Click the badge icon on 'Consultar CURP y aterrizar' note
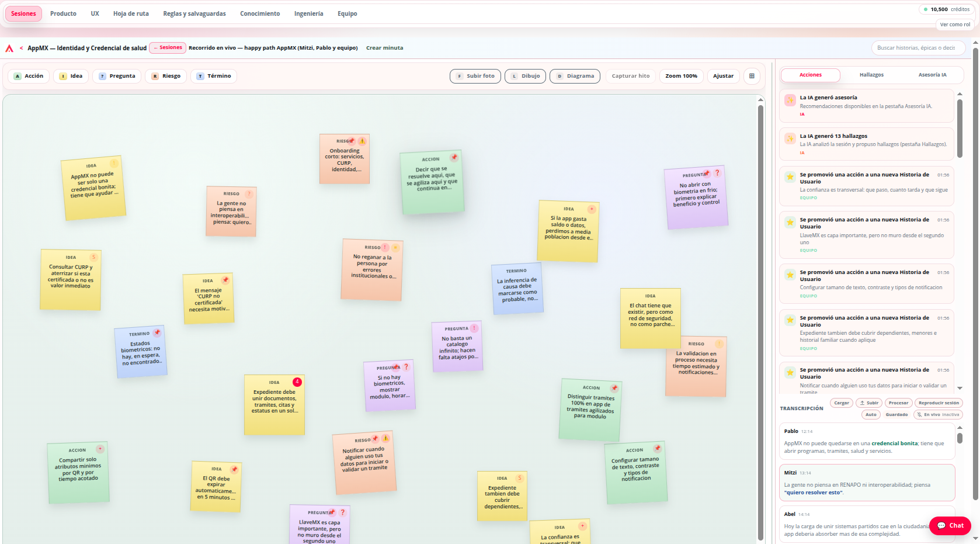 click(x=93, y=257)
